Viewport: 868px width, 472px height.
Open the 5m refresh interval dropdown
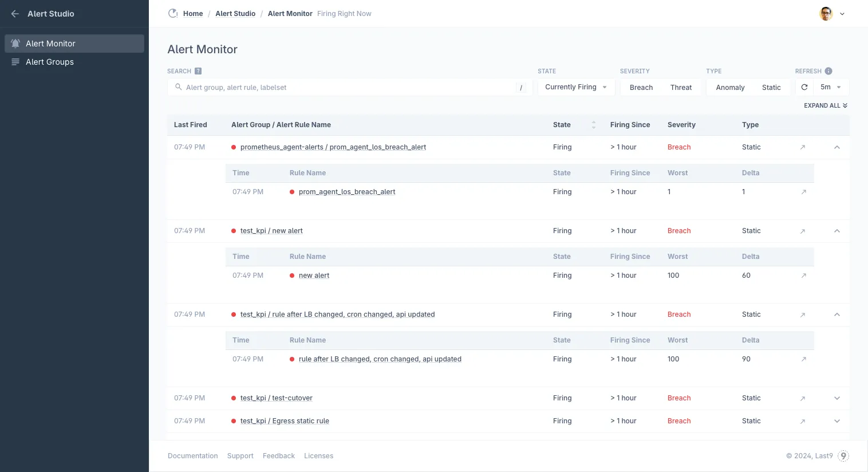pos(830,87)
